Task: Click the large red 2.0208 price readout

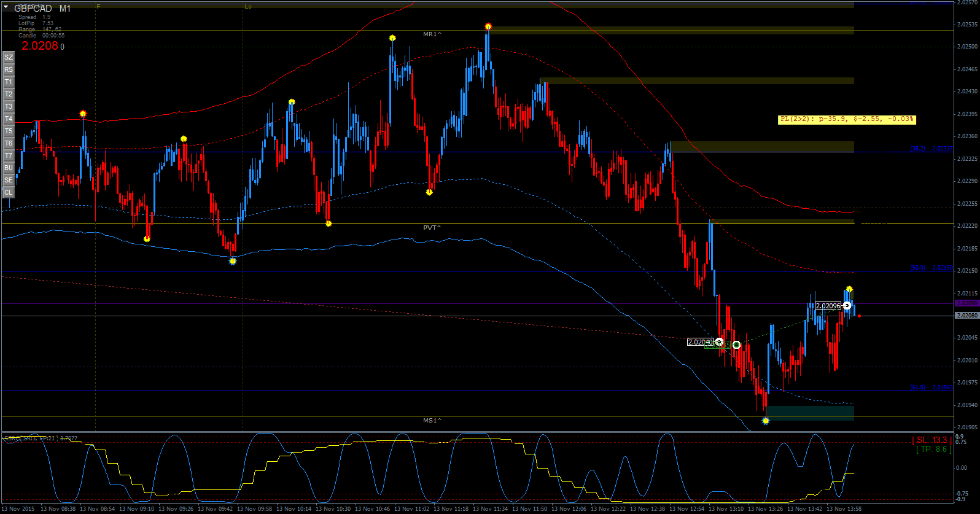Action: 40,46
